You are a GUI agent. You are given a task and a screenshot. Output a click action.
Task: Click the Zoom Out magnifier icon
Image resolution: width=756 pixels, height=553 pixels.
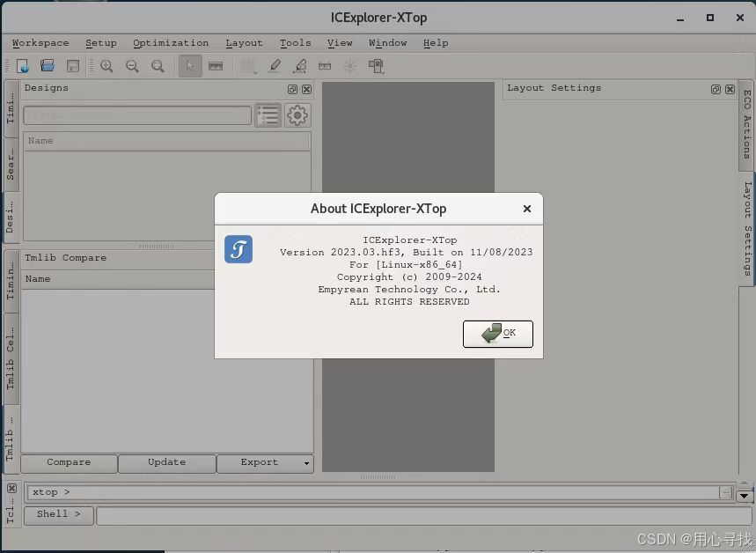[x=132, y=66]
